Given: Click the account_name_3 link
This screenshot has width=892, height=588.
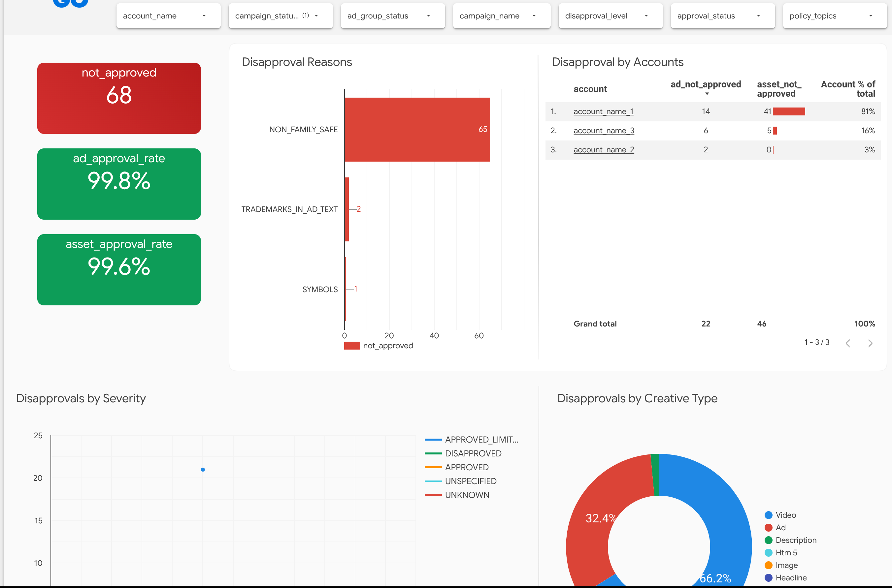Looking at the screenshot, I should (x=604, y=131).
